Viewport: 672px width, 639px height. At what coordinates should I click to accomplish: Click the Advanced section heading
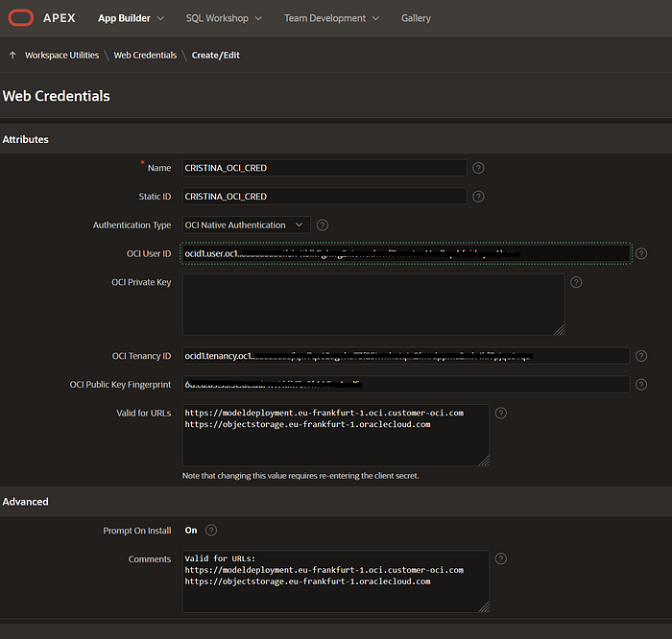tap(25, 502)
